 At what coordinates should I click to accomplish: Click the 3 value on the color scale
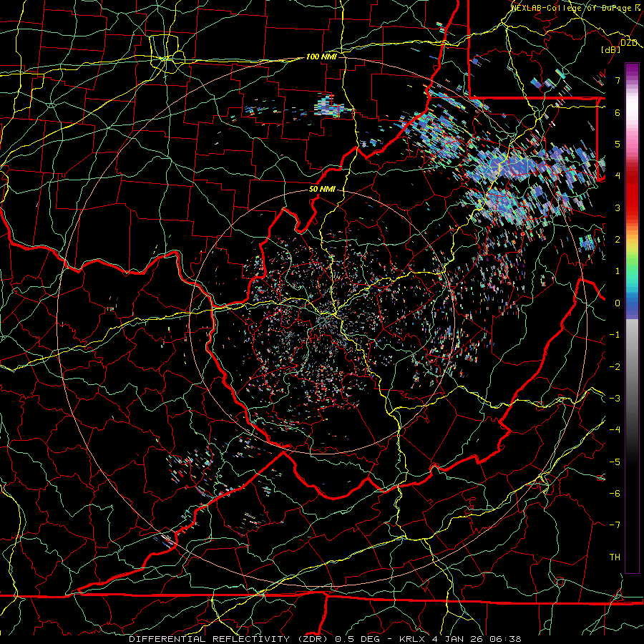coord(618,208)
